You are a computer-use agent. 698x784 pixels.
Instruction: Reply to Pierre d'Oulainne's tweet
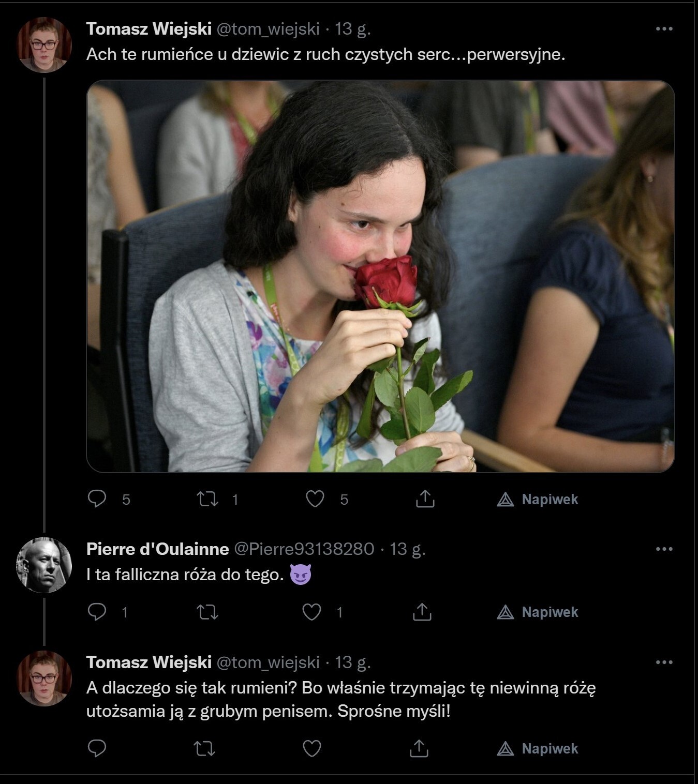(97, 612)
